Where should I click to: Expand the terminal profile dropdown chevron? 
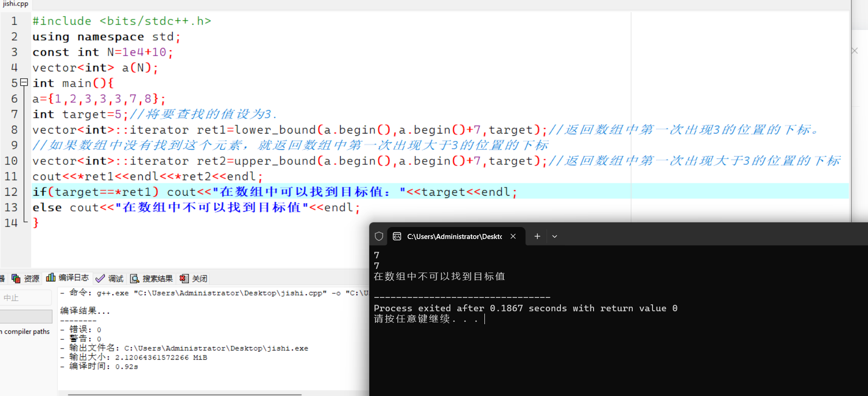pos(554,236)
